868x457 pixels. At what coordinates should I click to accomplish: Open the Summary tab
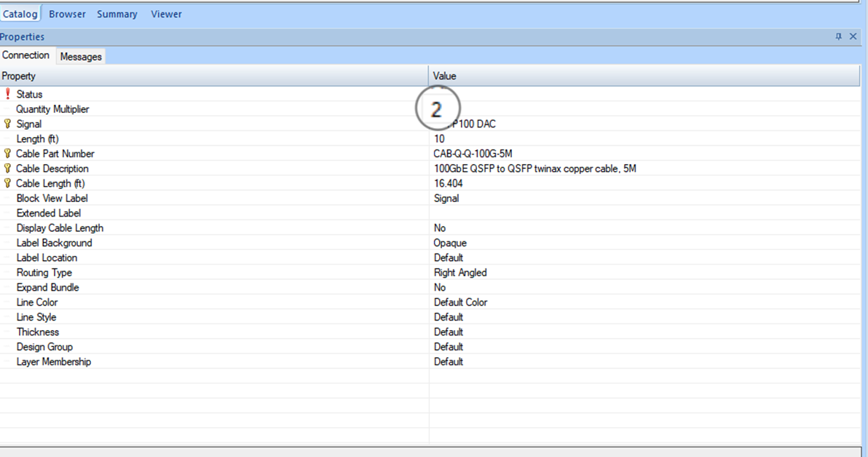(x=117, y=14)
